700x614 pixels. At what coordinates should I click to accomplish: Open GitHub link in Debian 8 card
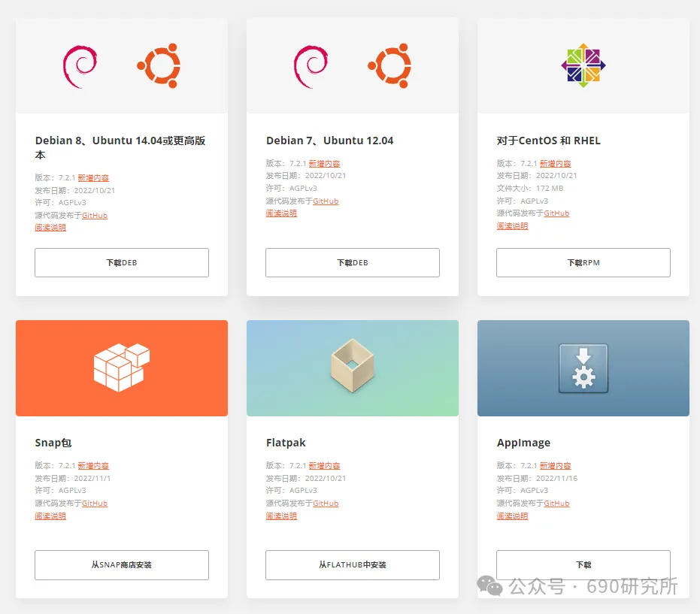coord(95,216)
